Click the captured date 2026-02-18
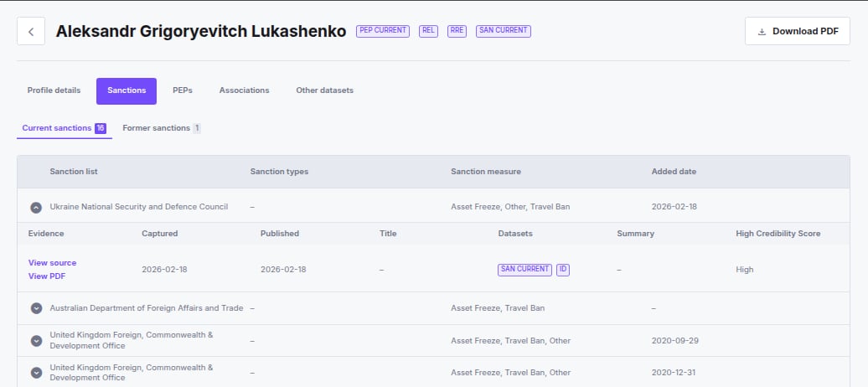The width and height of the screenshot is (868, 387). pos(164,270)
